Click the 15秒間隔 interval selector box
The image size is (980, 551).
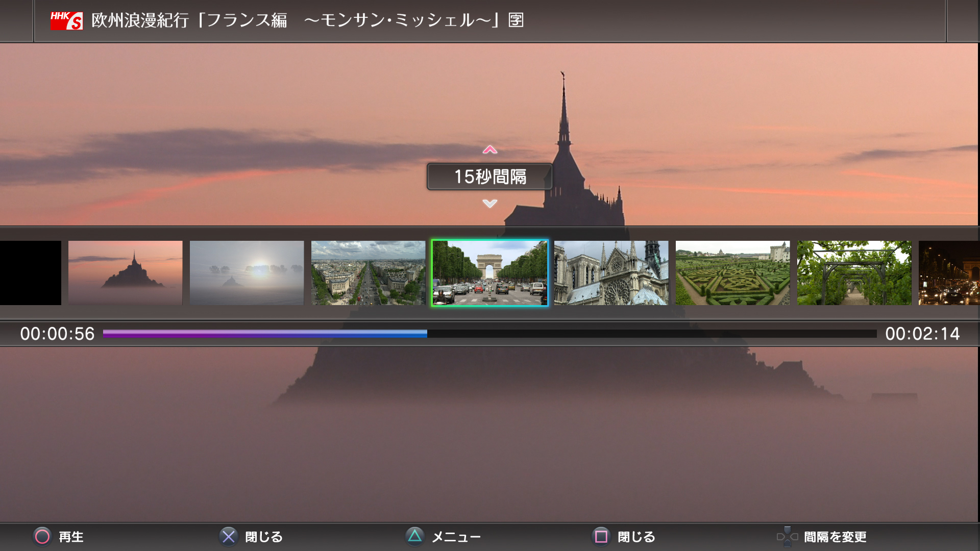click(489, 177)
